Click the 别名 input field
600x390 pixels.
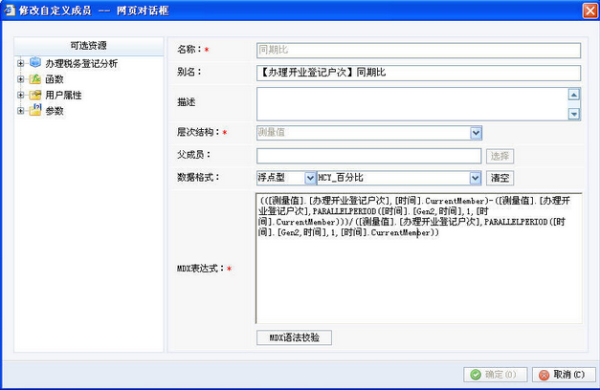click(419, 73)
